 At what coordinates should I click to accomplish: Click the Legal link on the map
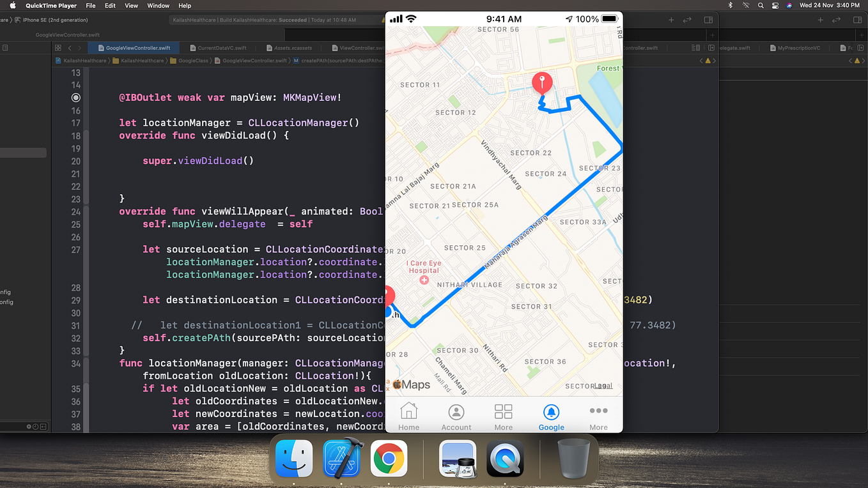(x=605, y=386)
